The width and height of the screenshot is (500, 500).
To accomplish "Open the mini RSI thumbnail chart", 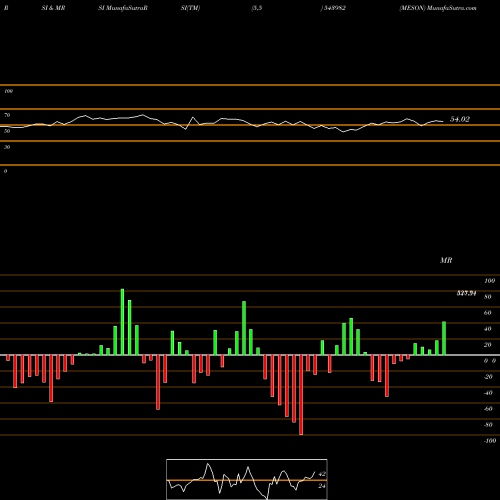I will [x=247, y=479].
